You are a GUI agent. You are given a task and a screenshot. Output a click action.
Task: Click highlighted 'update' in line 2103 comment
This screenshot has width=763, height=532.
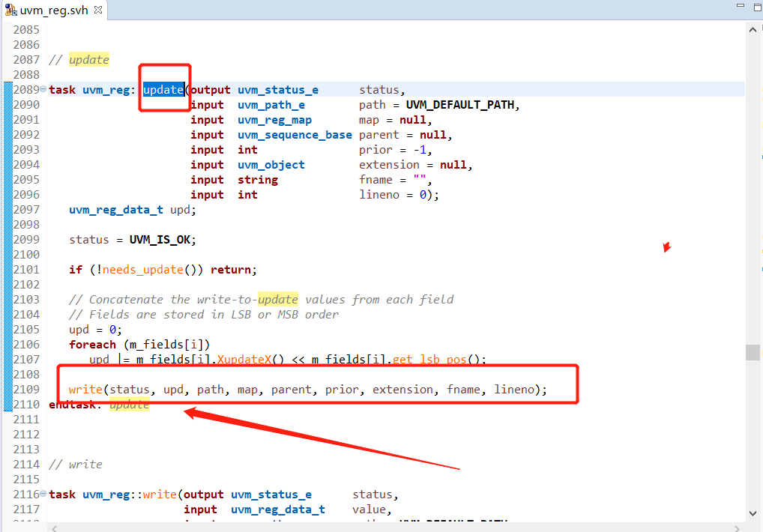277,300
